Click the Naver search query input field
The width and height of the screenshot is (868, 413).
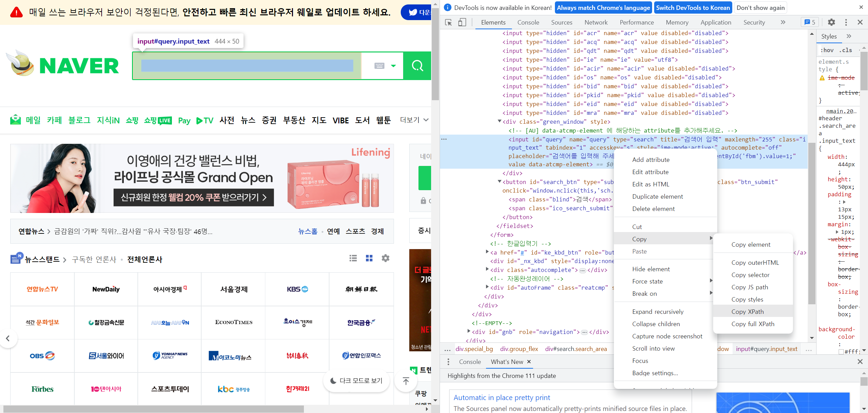(247, 66)
